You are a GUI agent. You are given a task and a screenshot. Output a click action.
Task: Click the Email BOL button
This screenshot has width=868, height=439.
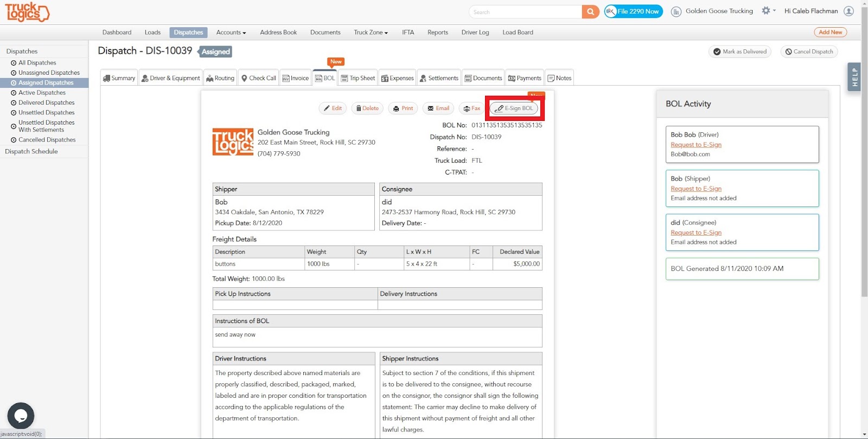pyautogui.click(x=438, y=108)
